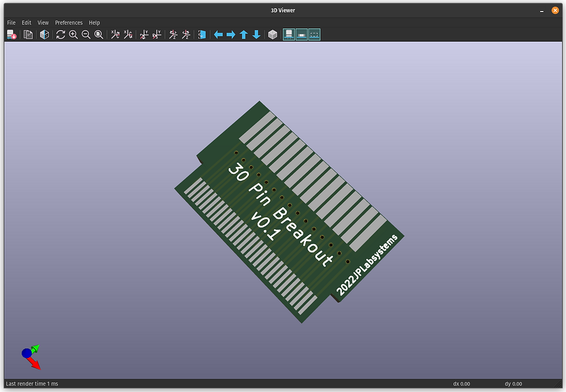This screenshot has height=392, width=566.
Task: Rotate Y clockwise
Action: (144, 35)
